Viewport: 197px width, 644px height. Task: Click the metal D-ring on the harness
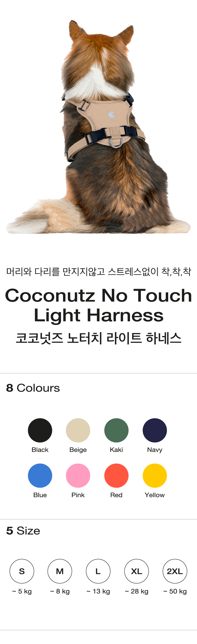tap(116, 142)
